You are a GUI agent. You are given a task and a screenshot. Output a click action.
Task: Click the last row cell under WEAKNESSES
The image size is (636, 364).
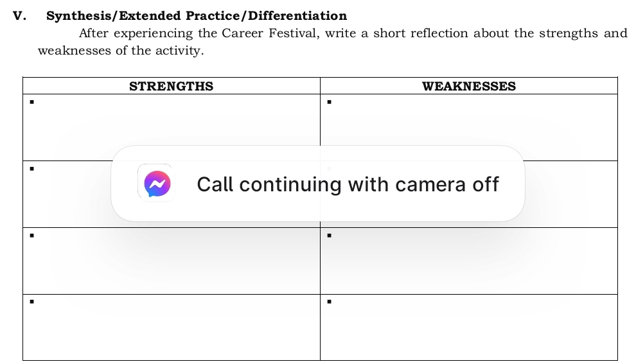tap(468, 327)
